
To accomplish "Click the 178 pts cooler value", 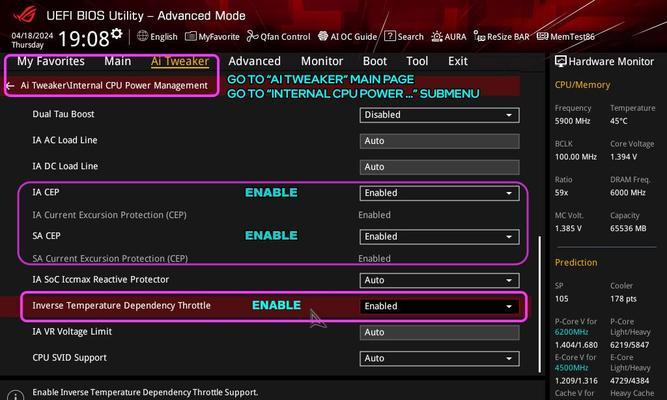I will coord(623,299).
